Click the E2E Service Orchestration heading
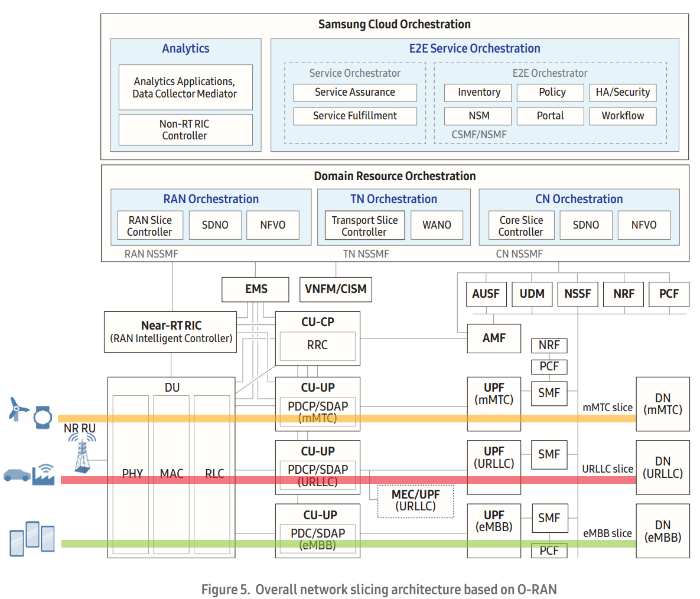Screen dimensions: 700x599 pyautogui.click(x=474, y=48)
